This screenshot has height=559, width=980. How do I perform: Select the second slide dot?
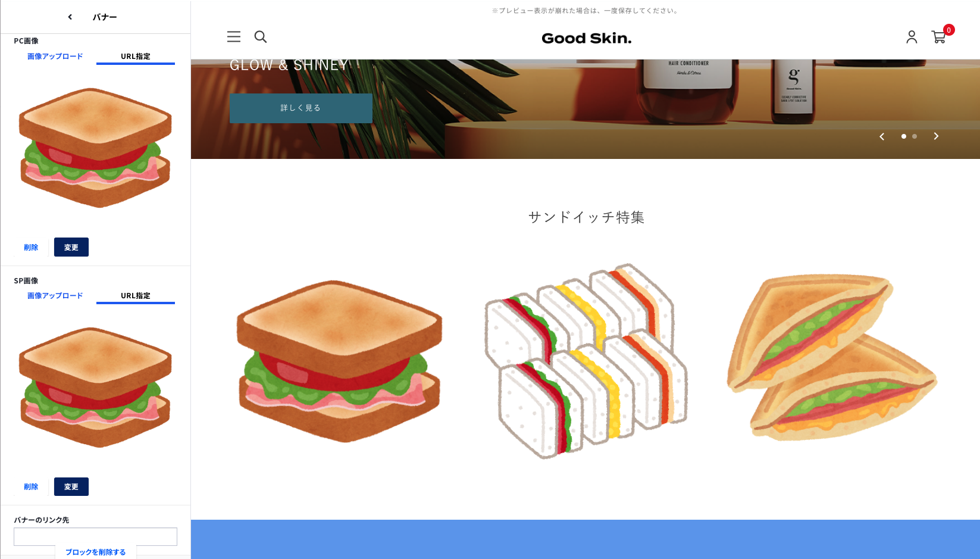click(x=915, y=136)
